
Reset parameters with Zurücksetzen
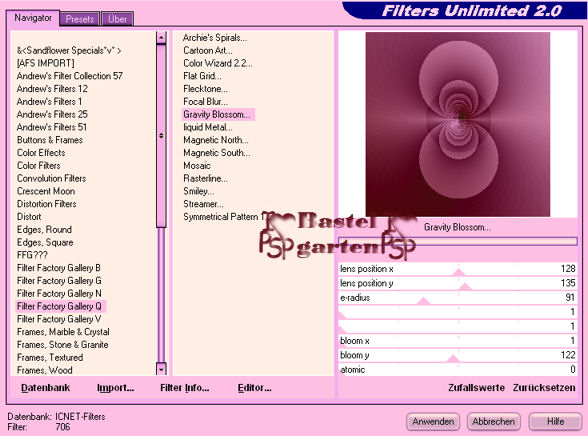[544, 388]
